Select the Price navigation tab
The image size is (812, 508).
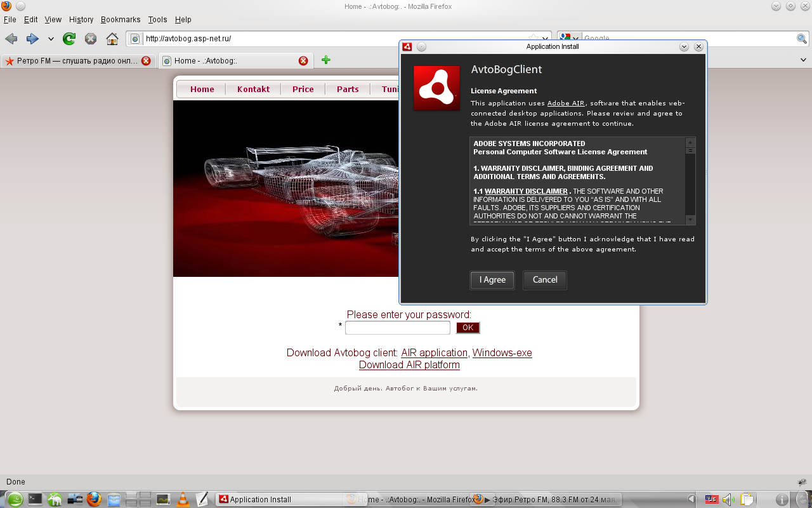point(303,90)
